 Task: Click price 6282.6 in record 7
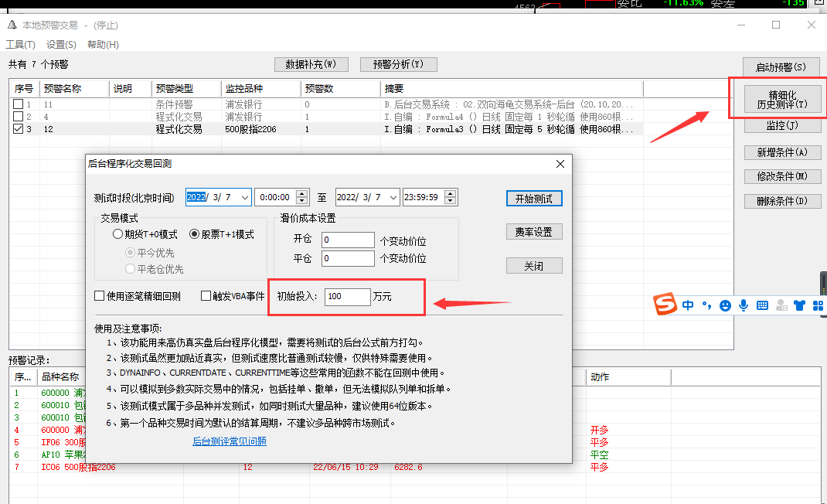(408, 467)
